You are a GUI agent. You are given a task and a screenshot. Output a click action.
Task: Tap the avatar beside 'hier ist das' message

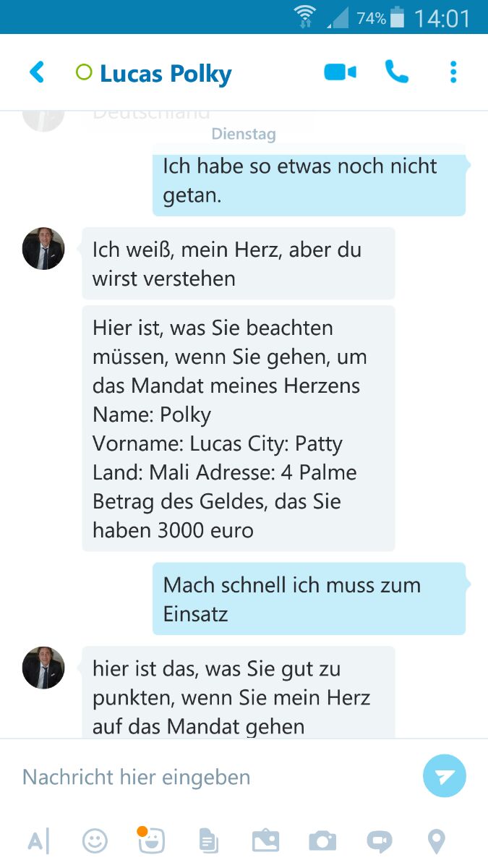pos(43,668)
